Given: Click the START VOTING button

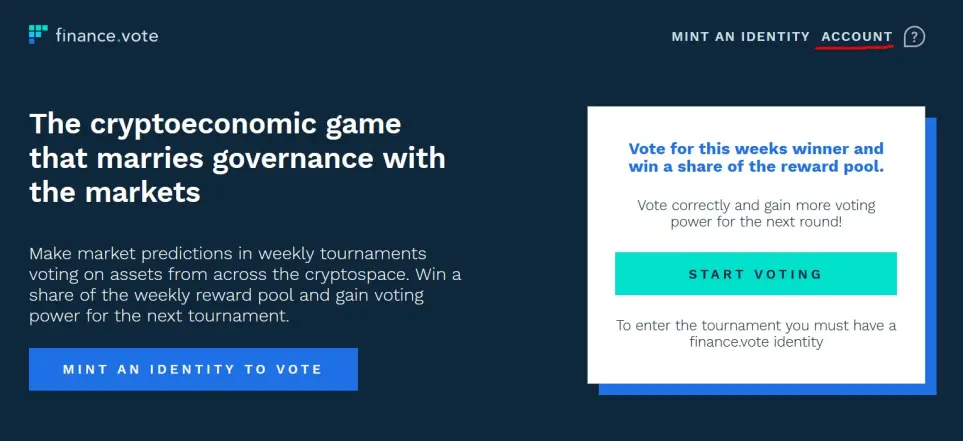Looking at the screenshot, I should (755, 274).
